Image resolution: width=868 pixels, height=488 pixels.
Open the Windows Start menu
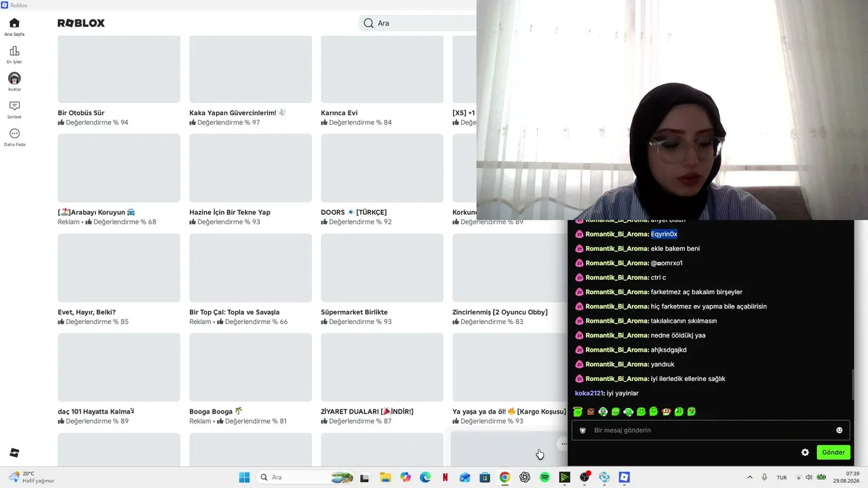click(x=244, y=477)
